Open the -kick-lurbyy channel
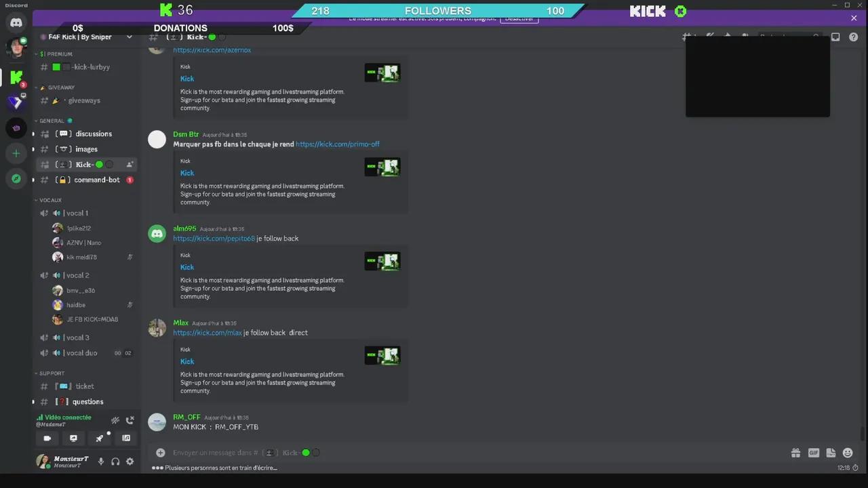The height and width of the screenshot is (488, 868). (87, 67)
